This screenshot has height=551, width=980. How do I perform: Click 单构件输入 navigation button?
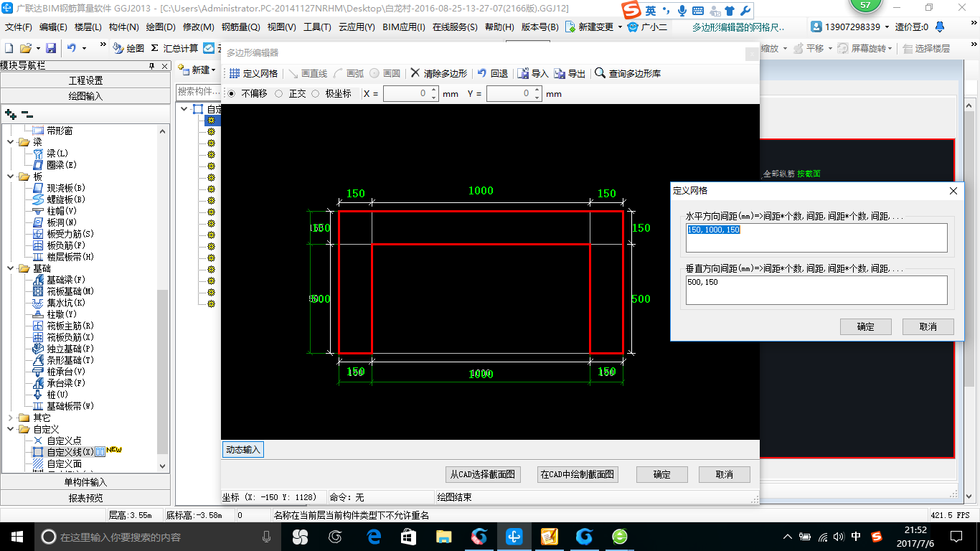86,482
